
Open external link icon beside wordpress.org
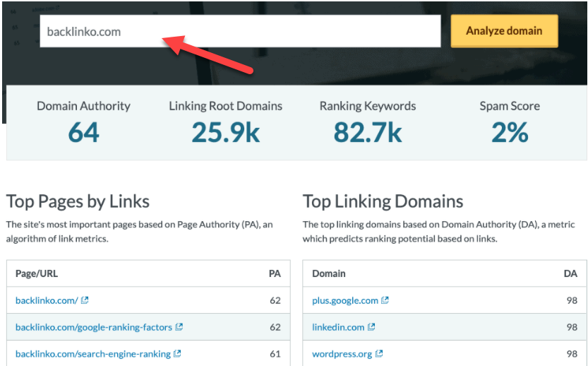[379, 353]
